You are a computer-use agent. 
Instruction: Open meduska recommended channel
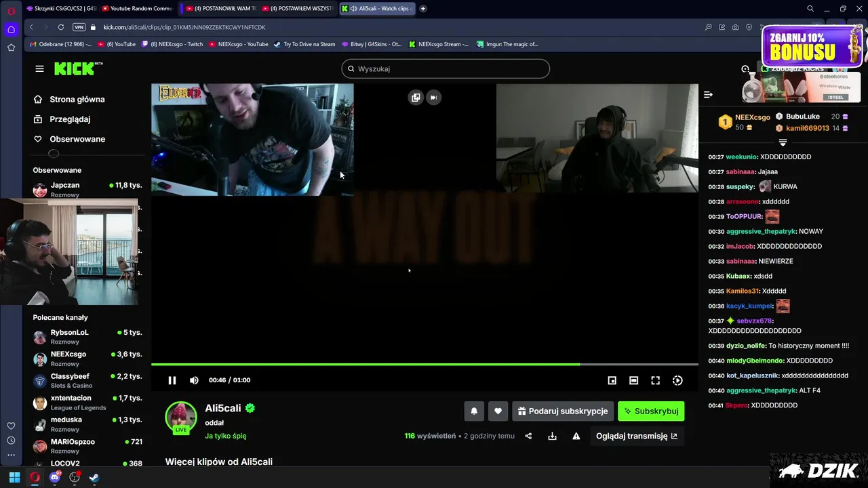[87, 424]
